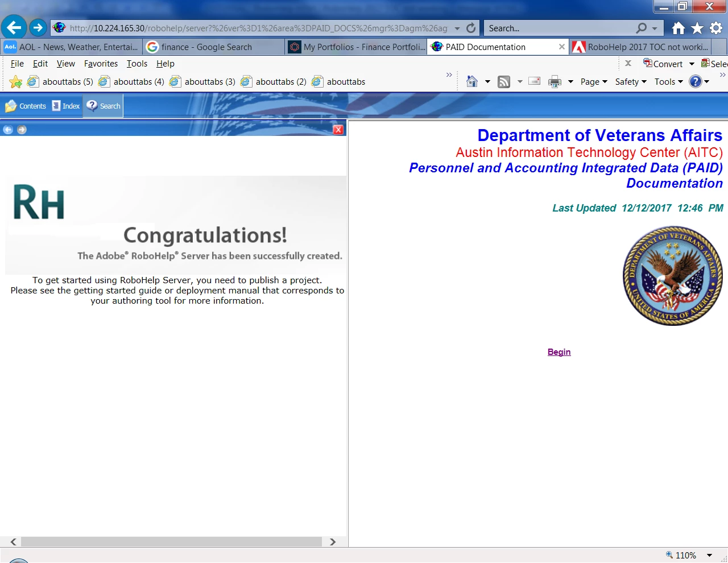
Task: Close the RoboHelp left pane
Action: (x=338, y=130)
